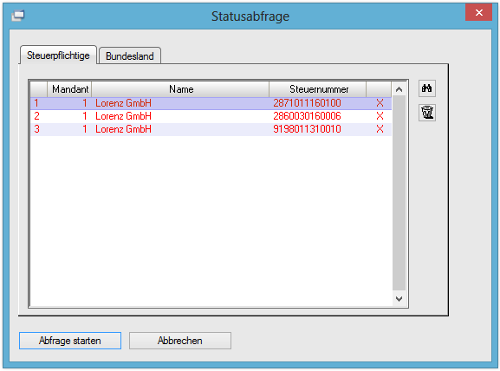This screenshot has height=371, width=500.
Task: Click the Steuernummer column header
Action: coord(319,89)
